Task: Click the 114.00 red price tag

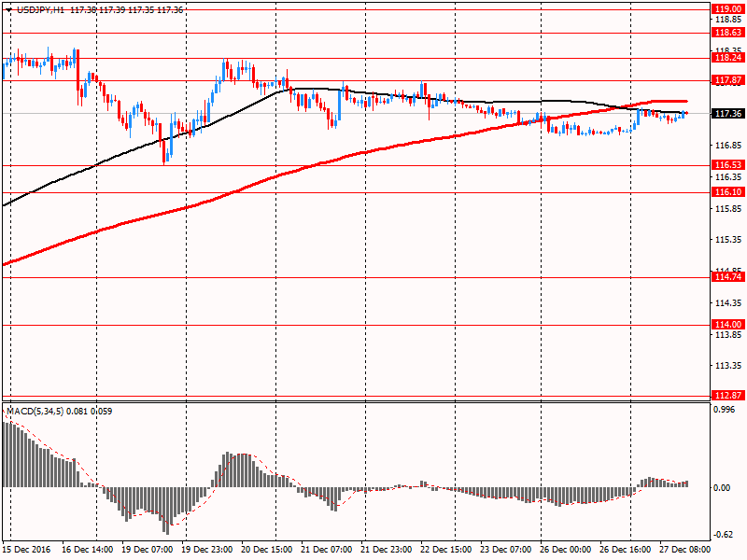Action: pos(726,325)
